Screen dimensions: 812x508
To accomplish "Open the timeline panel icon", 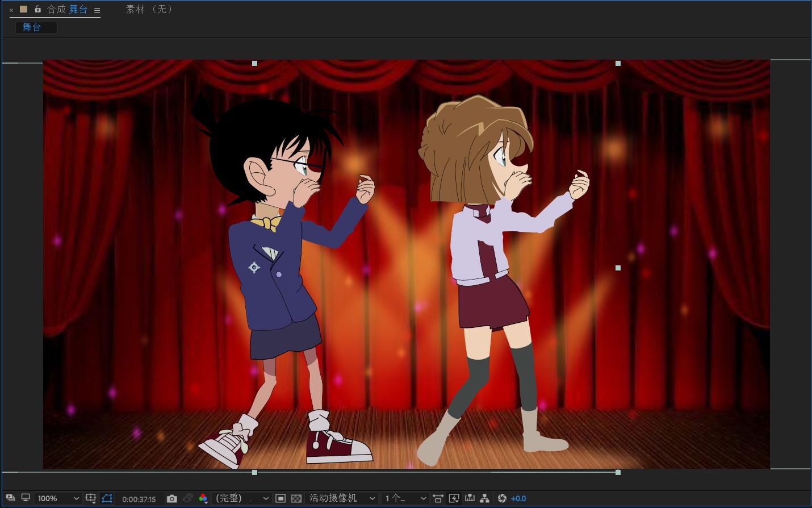I will [x=470, y=498].
